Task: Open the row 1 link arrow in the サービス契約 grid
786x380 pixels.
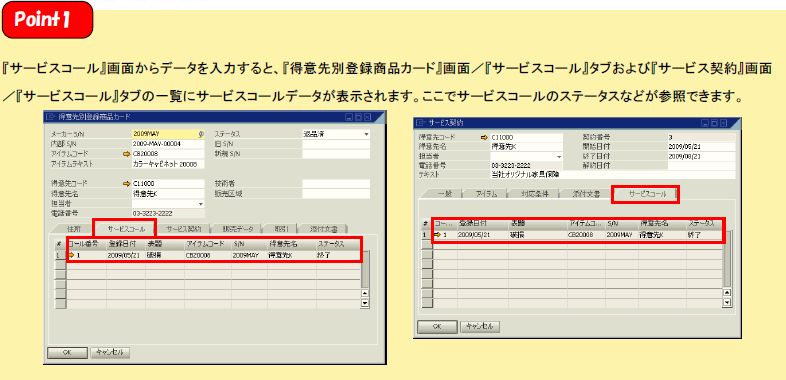Action: 438,235
